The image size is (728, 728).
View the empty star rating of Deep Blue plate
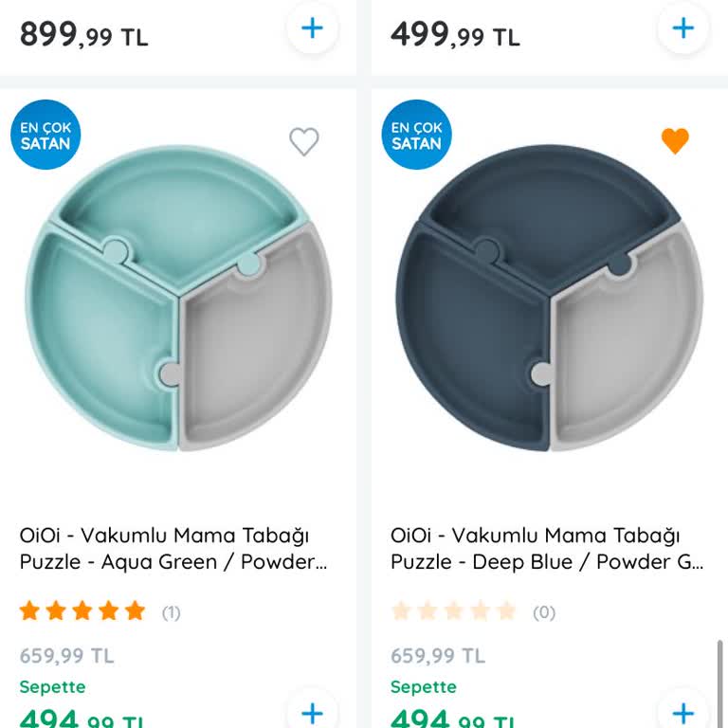[x=453, y=610]
